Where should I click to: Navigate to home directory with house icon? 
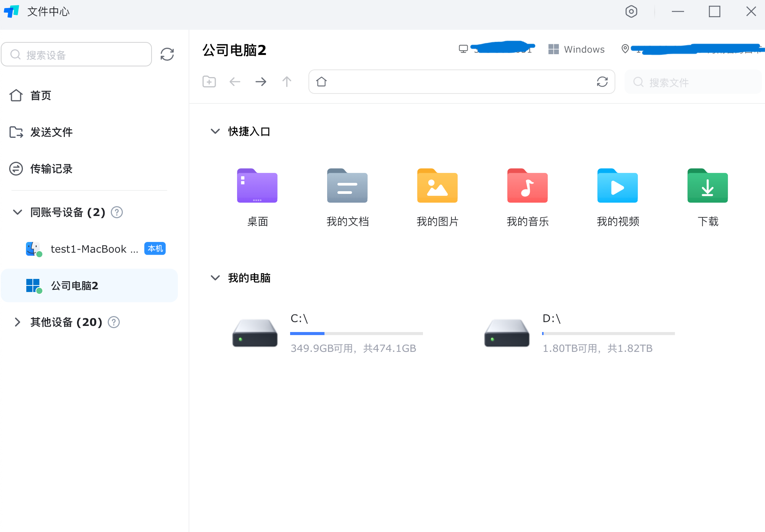(x=322, y=82)
